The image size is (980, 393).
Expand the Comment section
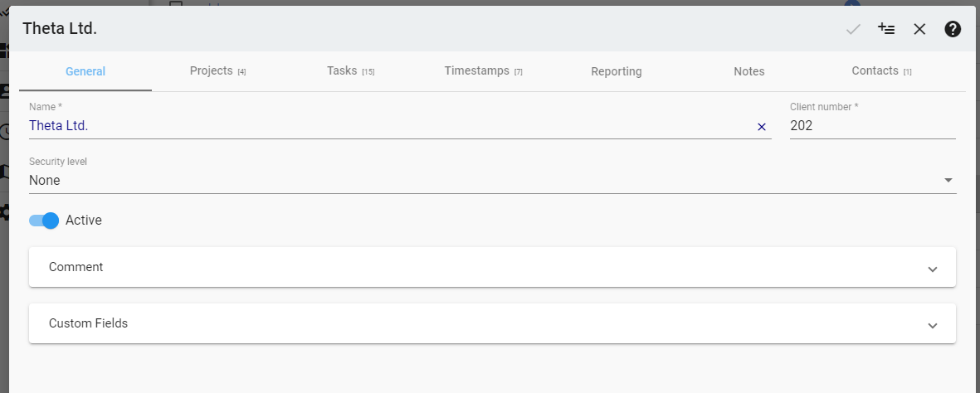click(492, 268)
